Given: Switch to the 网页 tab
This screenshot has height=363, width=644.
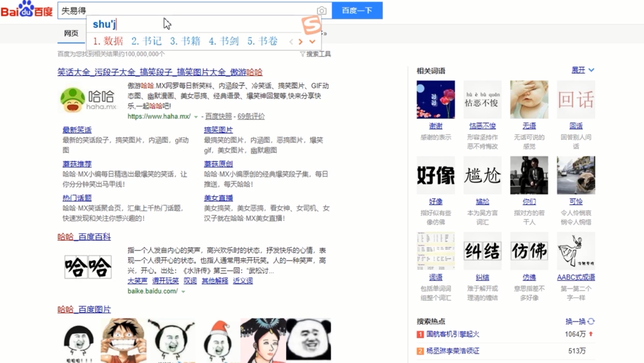Looking at the screenshot, I should click(x=71, y=33).
